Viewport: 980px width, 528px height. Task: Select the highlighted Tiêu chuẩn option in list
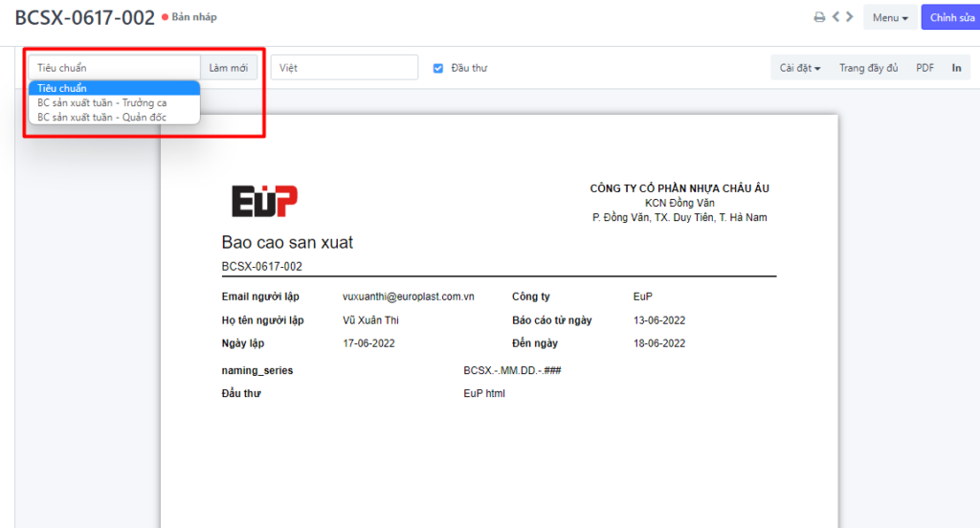click(114, 88)
